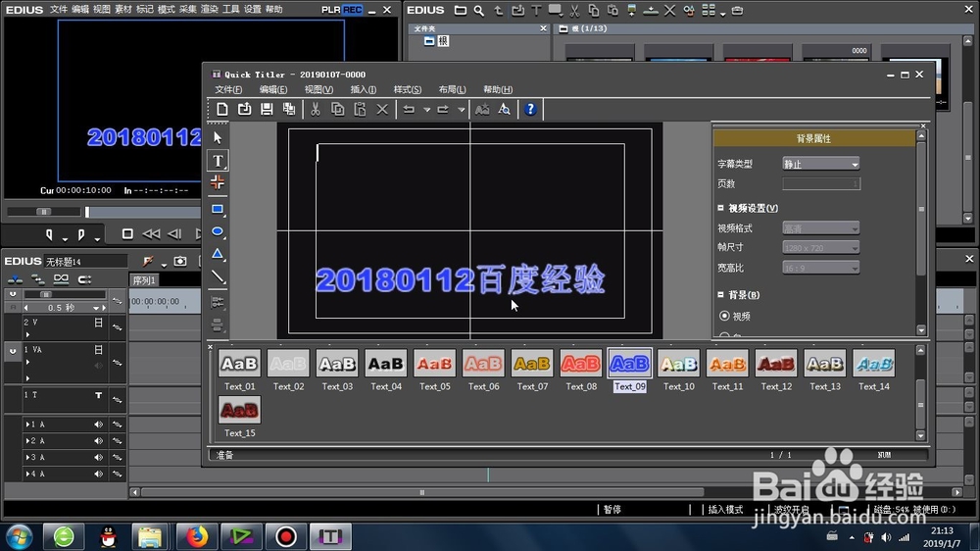The image size is (980, 551).
Task: Click the New title icon in toolbar
Action: tap(221, 110)
